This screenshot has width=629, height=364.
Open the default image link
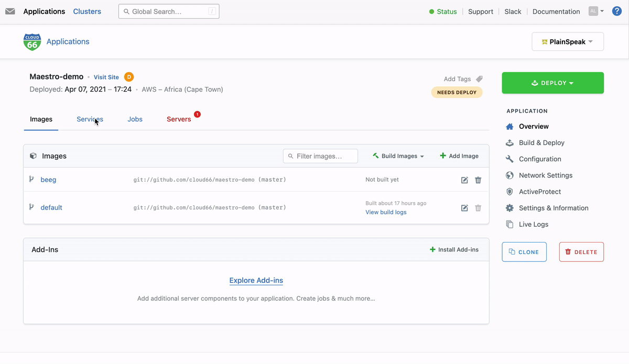[51, 207]
